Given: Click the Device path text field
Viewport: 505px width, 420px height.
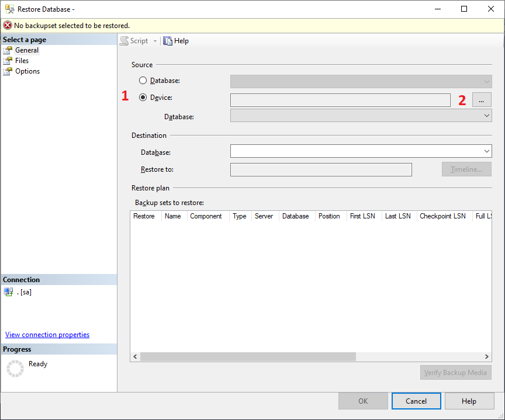Looking at the screenshot, I should tap(340, 100).
